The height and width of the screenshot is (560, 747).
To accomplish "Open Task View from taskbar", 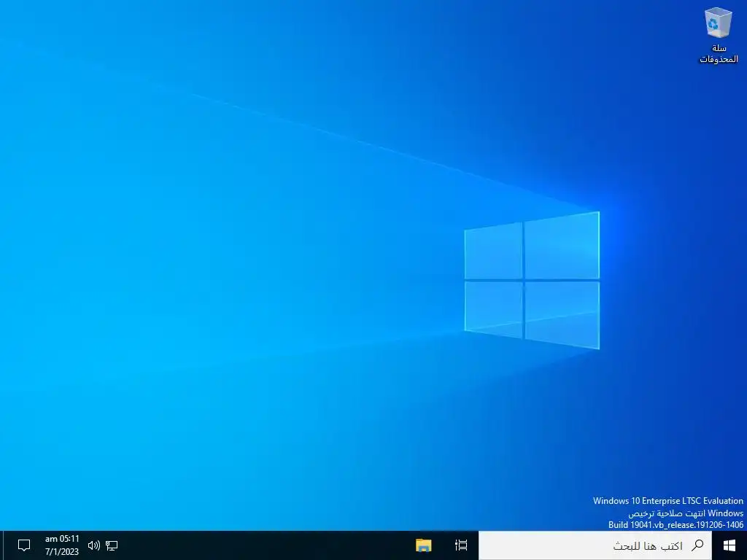I will click(461, 545).
